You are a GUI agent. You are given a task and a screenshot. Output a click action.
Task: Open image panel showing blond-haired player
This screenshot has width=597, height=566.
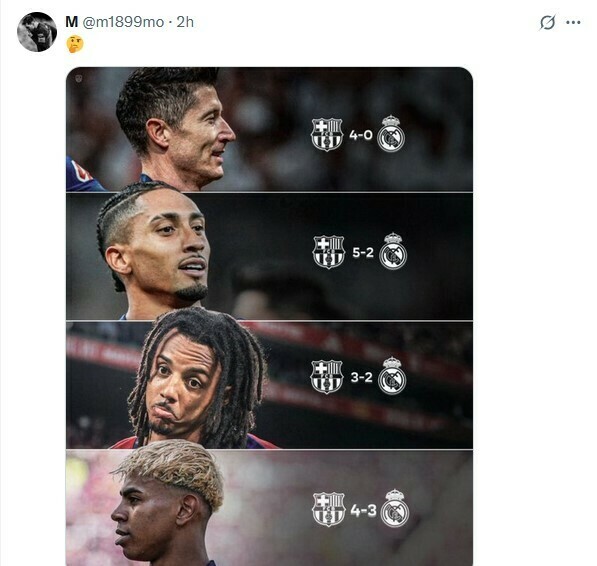(x=269, y=508)
